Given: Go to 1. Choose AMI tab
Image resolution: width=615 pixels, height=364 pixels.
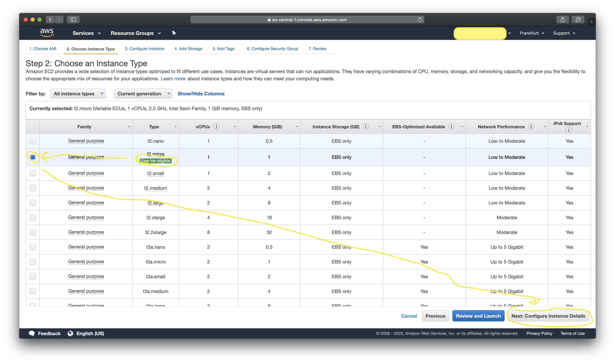Looking at the screenshot, I should [43, 49].
